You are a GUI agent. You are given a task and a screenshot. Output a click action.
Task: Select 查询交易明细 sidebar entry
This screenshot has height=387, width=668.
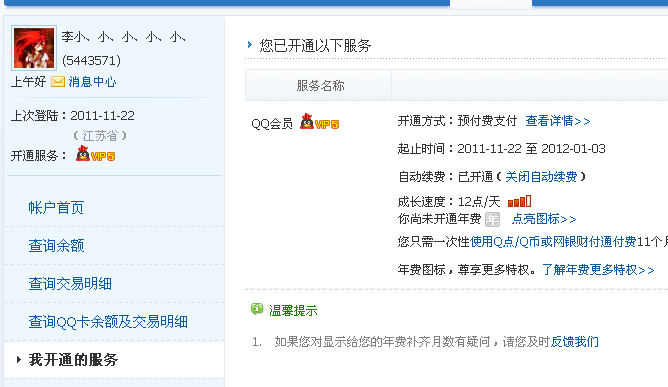[x=70, y=283]
